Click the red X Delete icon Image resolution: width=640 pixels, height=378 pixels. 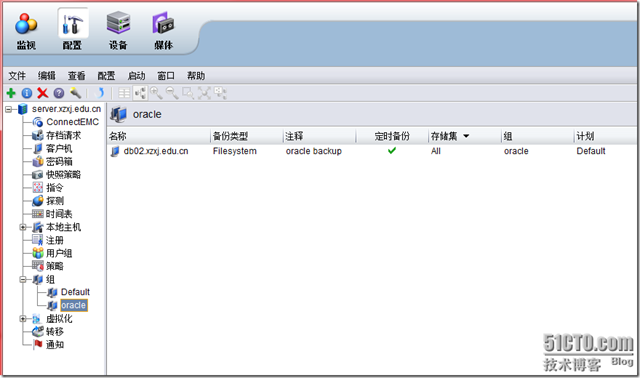(42, 93)
